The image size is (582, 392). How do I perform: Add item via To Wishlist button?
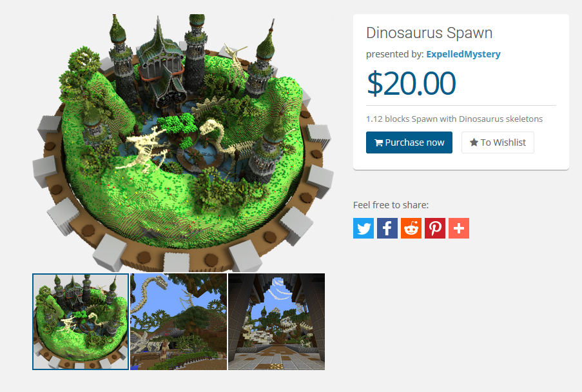tap(498, 142)
